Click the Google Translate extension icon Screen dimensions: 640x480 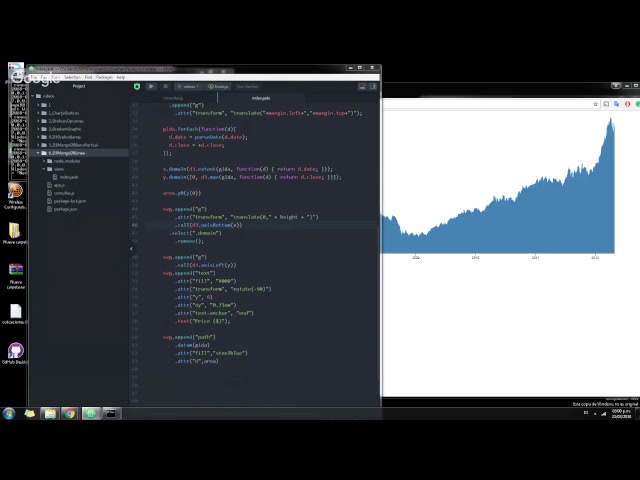[616, 104]
